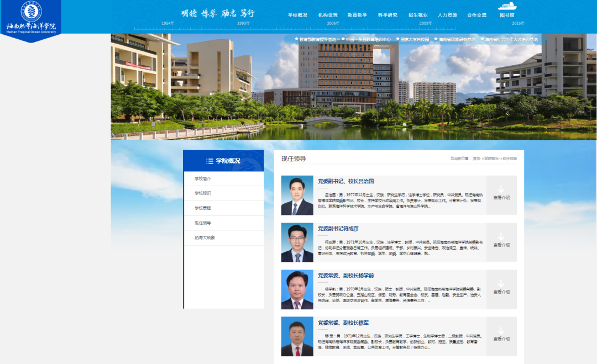
Task: Open the 招生就业 navigation menu
Action: 418,15
